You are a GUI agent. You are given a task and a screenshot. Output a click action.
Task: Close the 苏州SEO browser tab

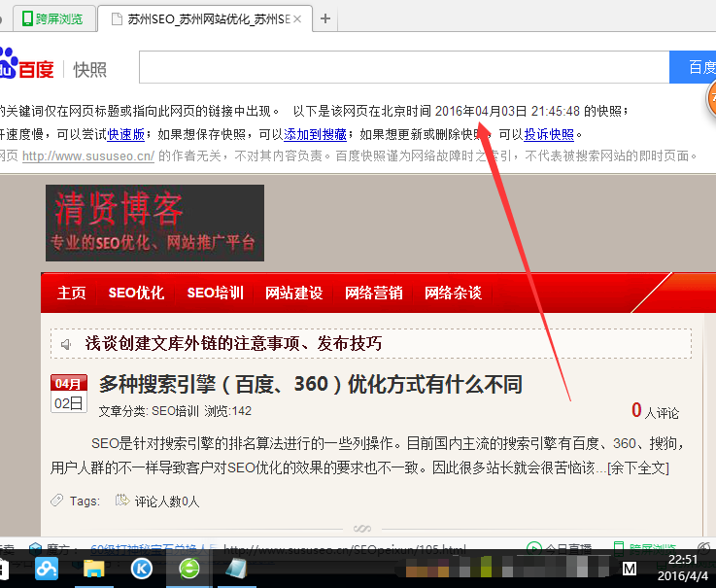click(x=297, y=18)
